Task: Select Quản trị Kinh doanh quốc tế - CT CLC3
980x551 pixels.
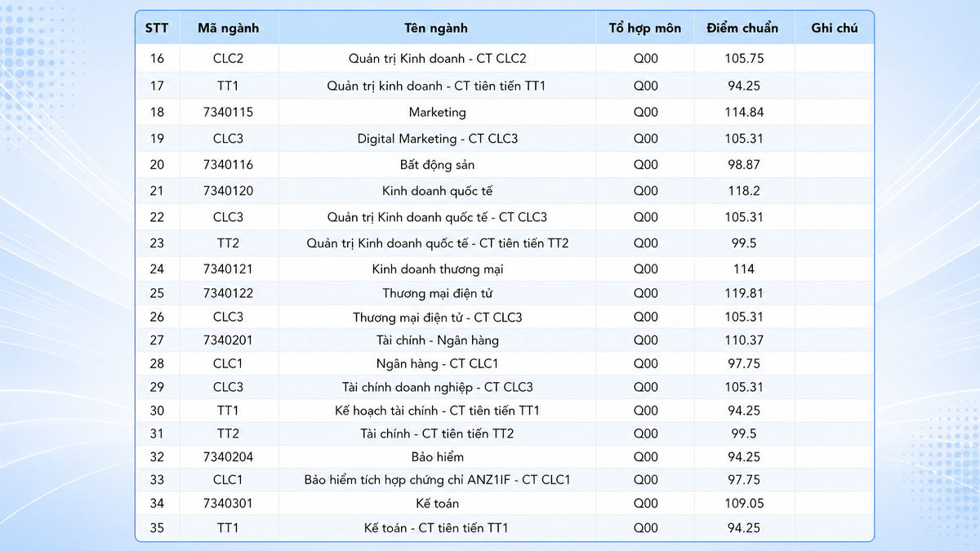Action: tap(438, 217)
